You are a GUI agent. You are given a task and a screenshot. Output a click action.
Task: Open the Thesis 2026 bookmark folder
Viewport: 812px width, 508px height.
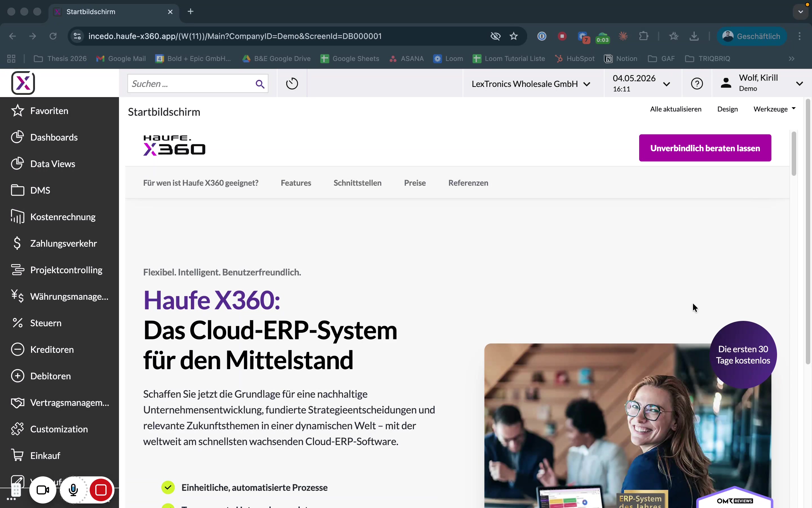(60, 58)
